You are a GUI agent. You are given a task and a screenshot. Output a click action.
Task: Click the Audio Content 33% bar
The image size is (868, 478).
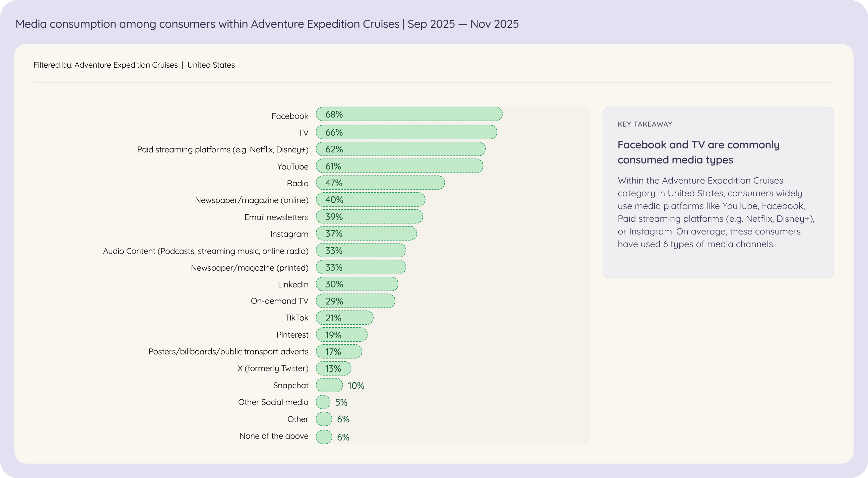(x=360, y=250)
